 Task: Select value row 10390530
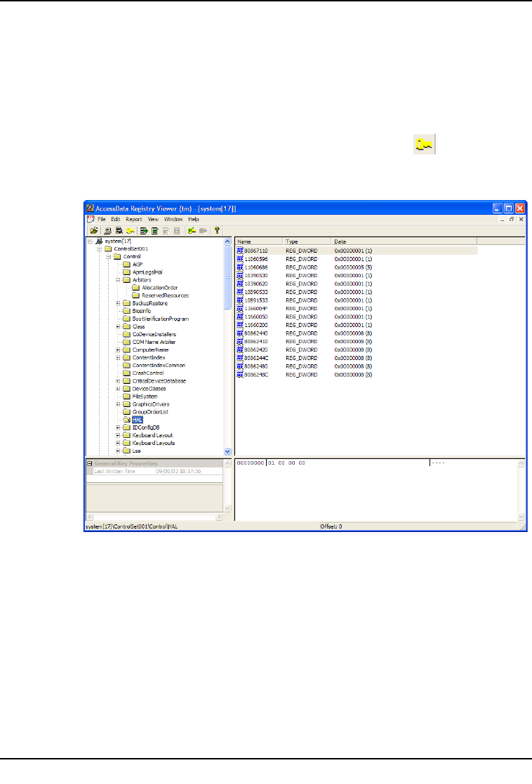(x=356, y=276)
